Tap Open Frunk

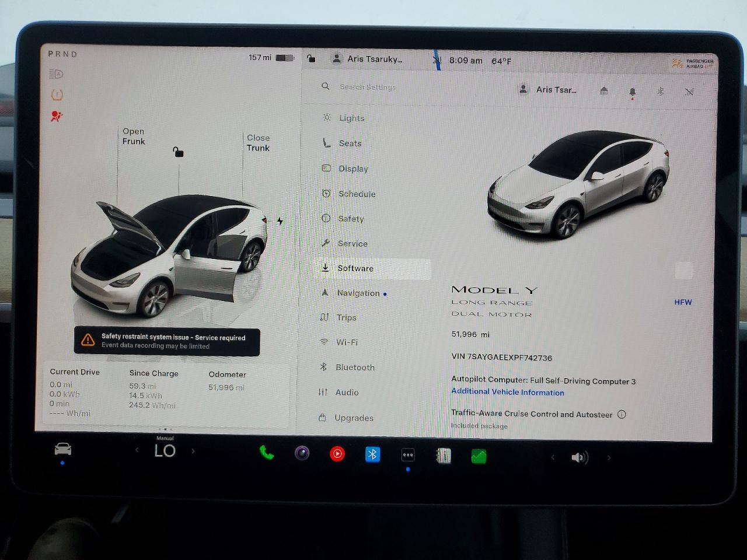pyautogui.click(x=134, y=136)
